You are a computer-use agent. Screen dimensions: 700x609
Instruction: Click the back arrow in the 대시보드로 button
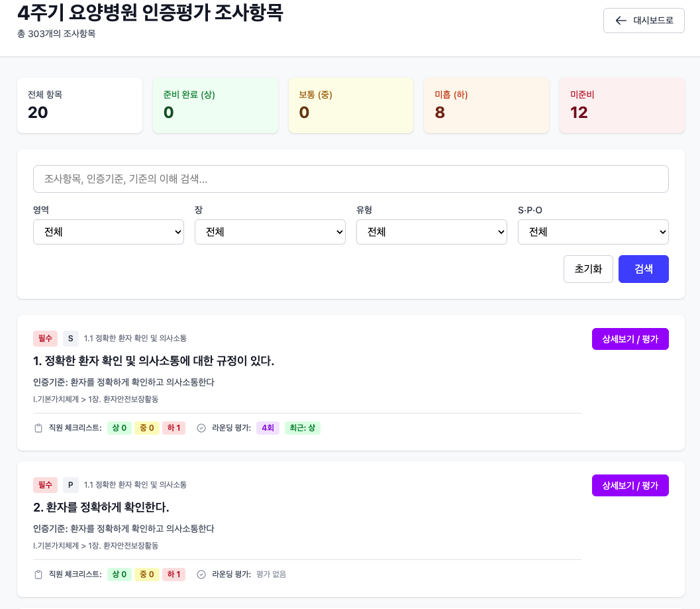point(621,21)
